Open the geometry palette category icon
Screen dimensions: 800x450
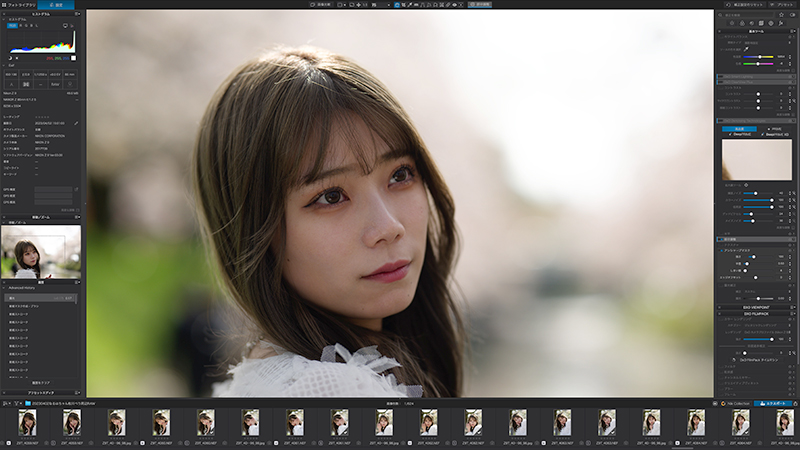click(x=761, y=23)
